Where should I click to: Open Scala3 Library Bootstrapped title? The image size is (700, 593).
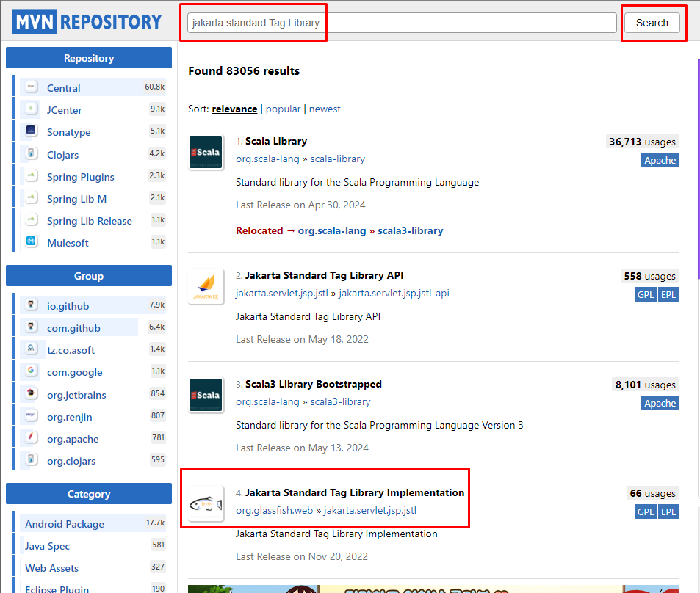click(314, 384)
